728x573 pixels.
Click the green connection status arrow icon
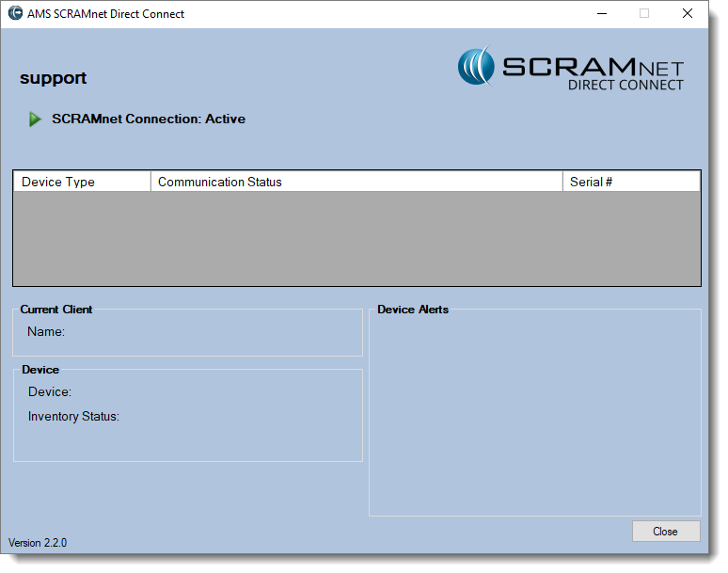click(x=36, y=119)
